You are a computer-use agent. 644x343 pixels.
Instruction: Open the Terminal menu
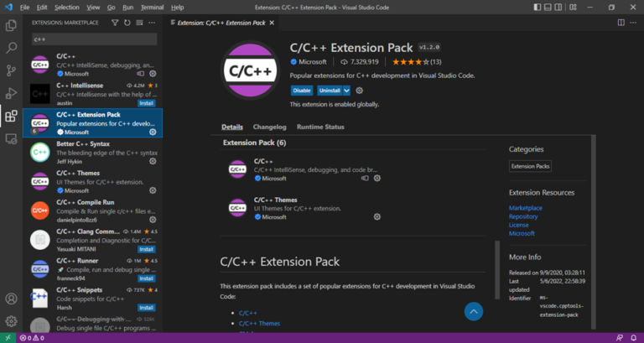tap(152, 7)
